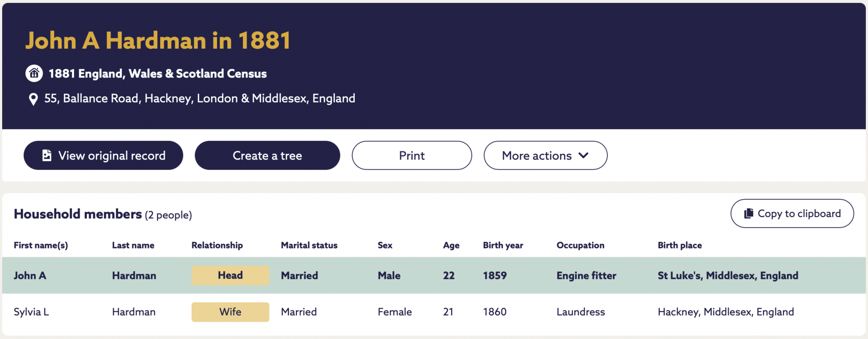Click the Sex column header
Screen dimensions: 868x339
(385, 245)
